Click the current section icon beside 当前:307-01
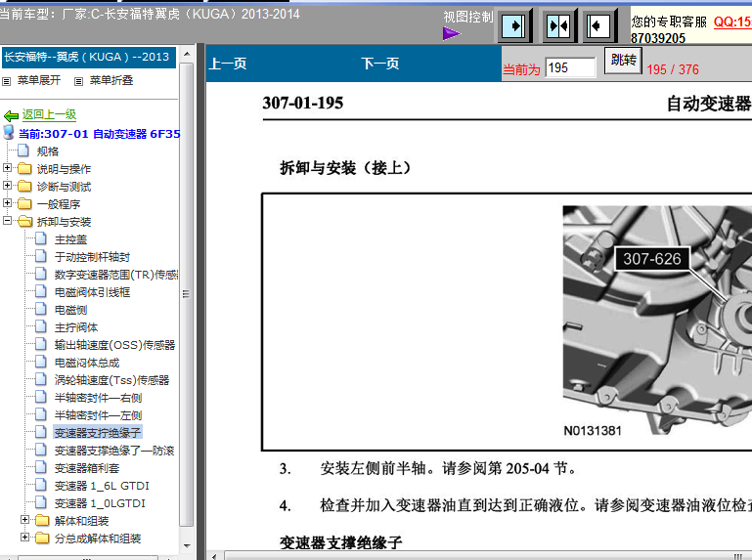 (x=9, y=133)
